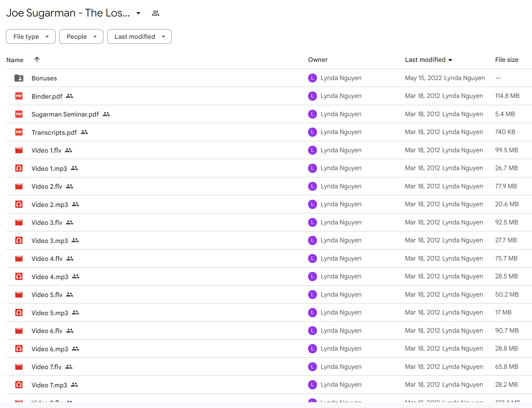Select the Video 7.mp3 file name
The image size is (532, 408).
coord(49,385)
